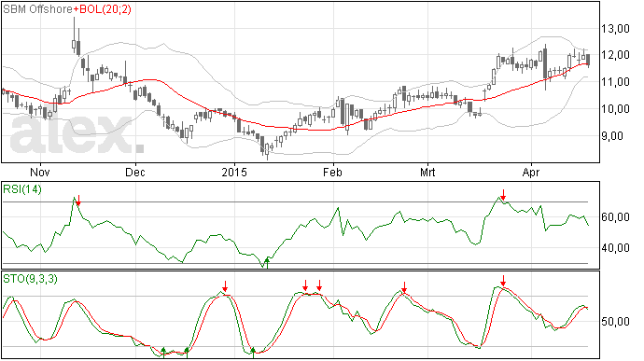Click the RSI 40,00 axis value

point(615,247)
